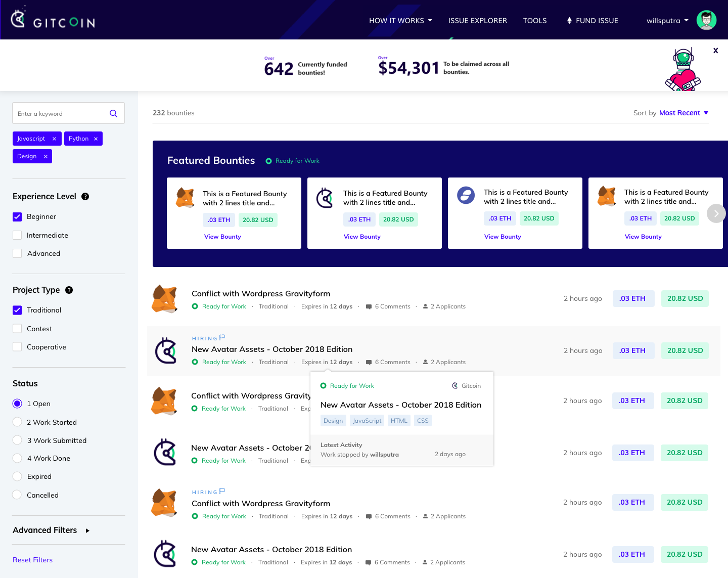This screenshot has height=578, width=728.
Task: Click View Bounty on first featured card
Action: (222, 237)
